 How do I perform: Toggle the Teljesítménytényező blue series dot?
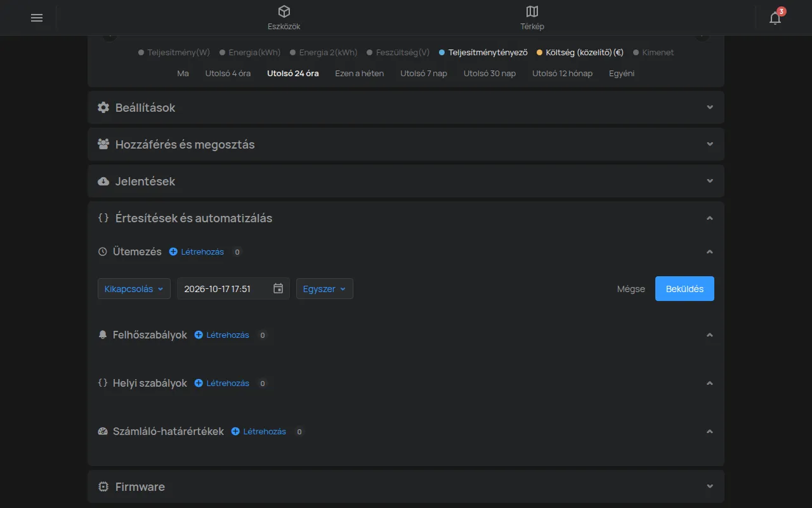pos(442,53)
